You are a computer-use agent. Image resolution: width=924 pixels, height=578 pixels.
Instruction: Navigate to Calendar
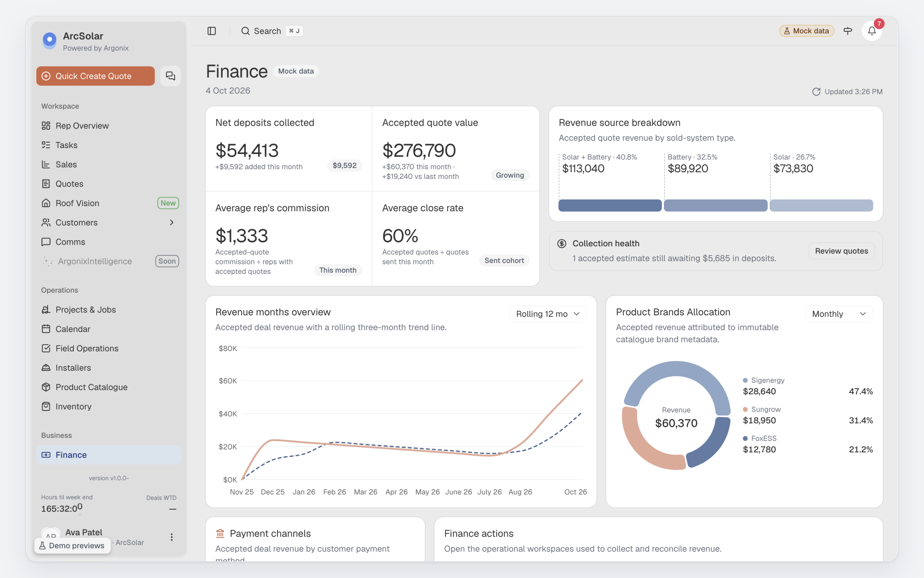pyautogui.click(x=109, y=329)
